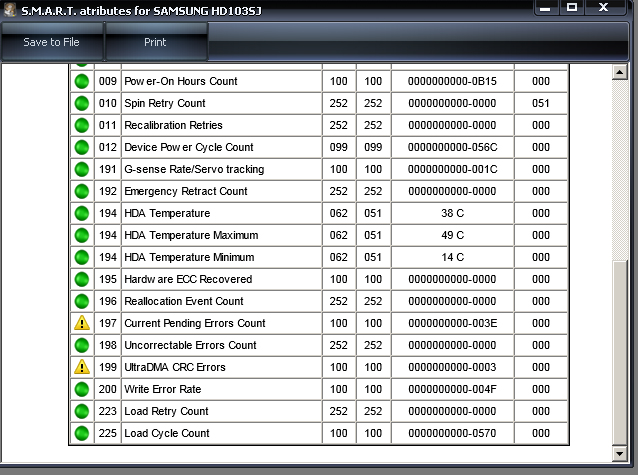Select 'Uncorrectable Errors Count' text
Viewport: 638px width, 475px height.
coord(190,345)
